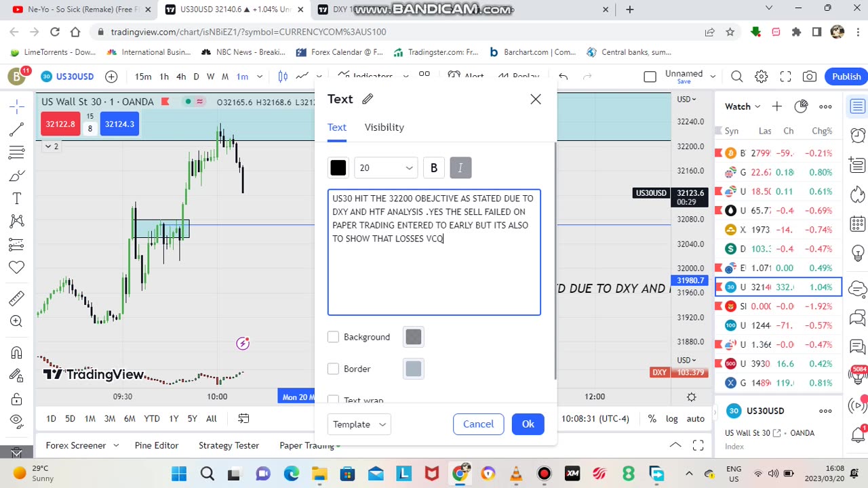Image resolution: width=868 pixels, height=488 pixels.
Task: Open the black text color swatch
Action: click(338, 168)
